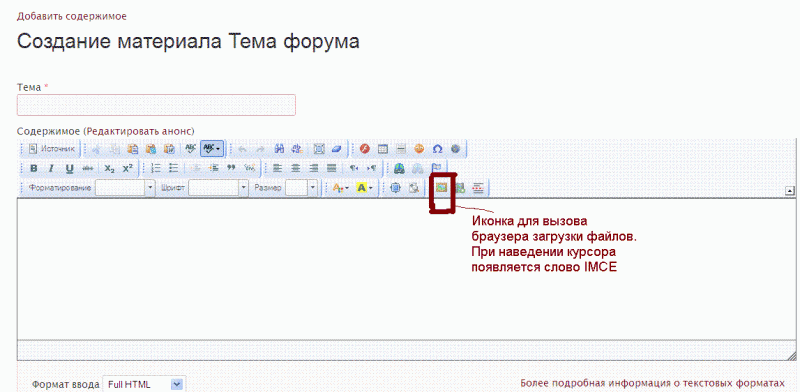
Task: Click the IMCE image icon
Action: coord(441,188)
